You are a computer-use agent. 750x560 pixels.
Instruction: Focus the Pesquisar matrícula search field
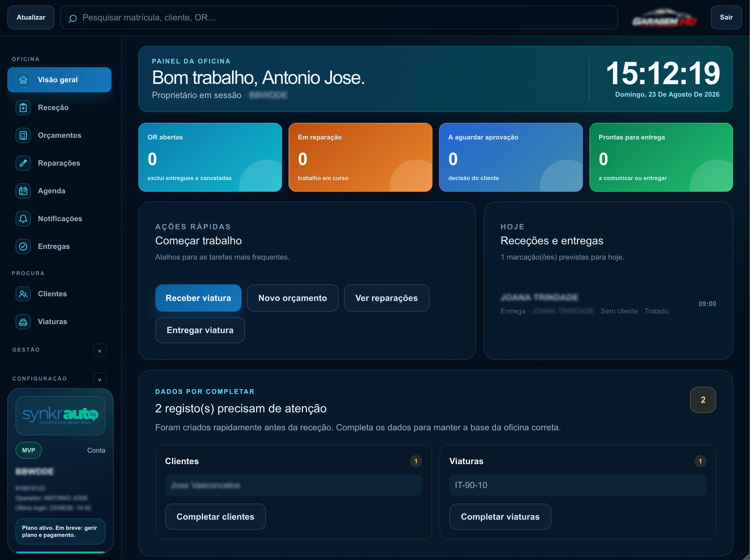[339, 17]
